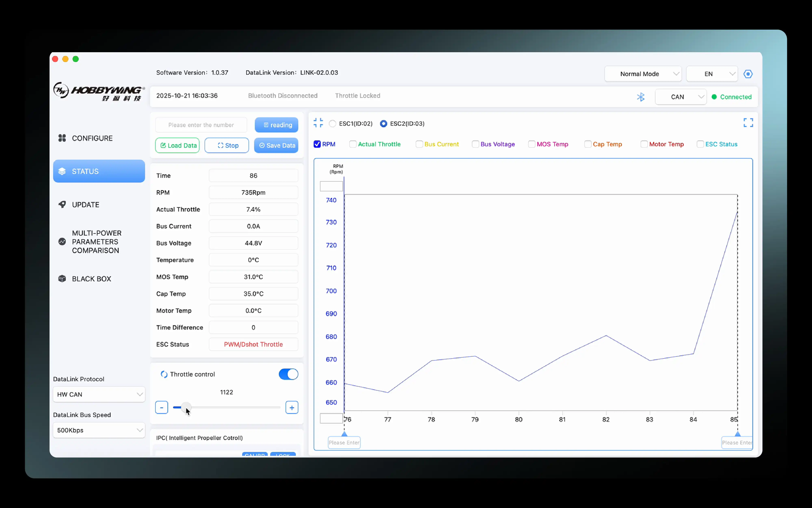
Task: Click the left chart range marker triangle
Action: point(344,434)
